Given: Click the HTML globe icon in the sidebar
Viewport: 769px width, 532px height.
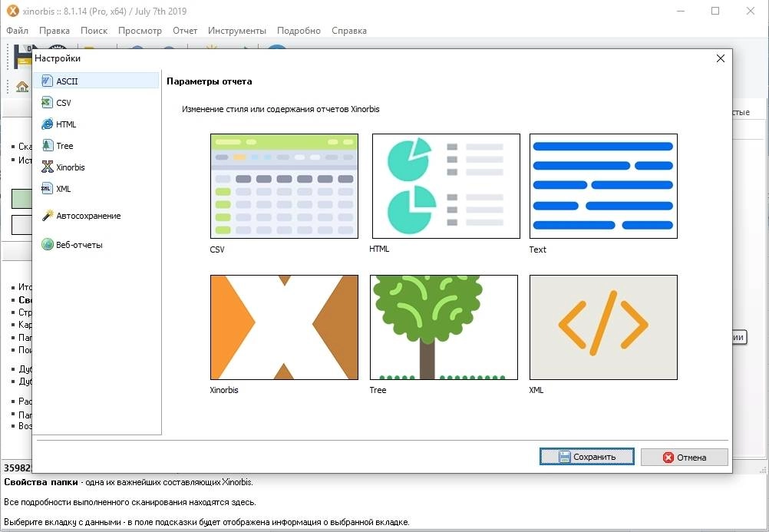Looking at the screenshot, I should [x=47, y=124].
